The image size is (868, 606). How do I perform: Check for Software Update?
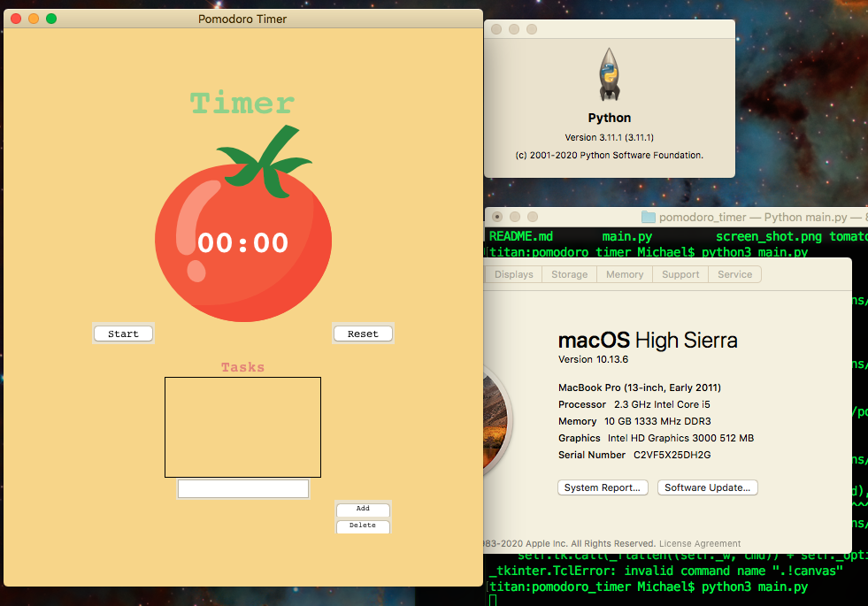point(707,487)
